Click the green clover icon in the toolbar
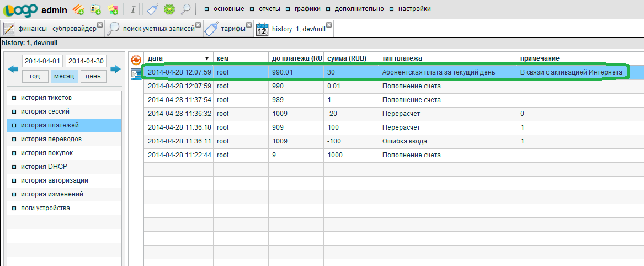Screen dimensions: 644x266 (x=169, y=9)
